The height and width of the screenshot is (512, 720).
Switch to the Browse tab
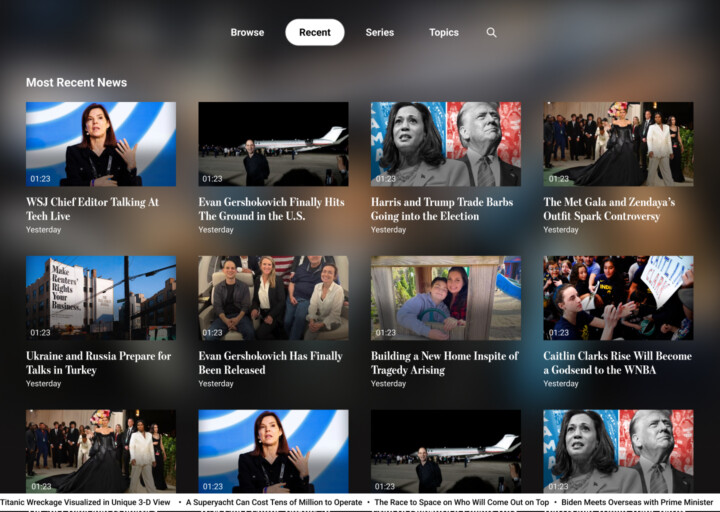click(x=247, y=33)
